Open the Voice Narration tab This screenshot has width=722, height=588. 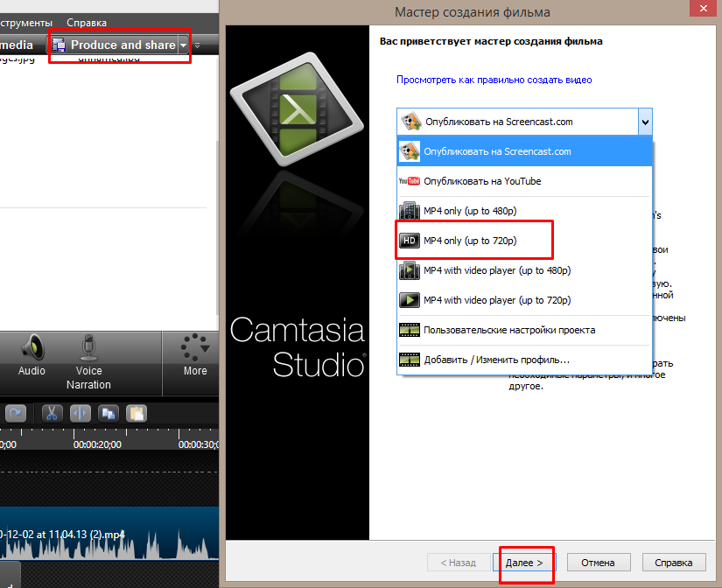tap(88, 362)
